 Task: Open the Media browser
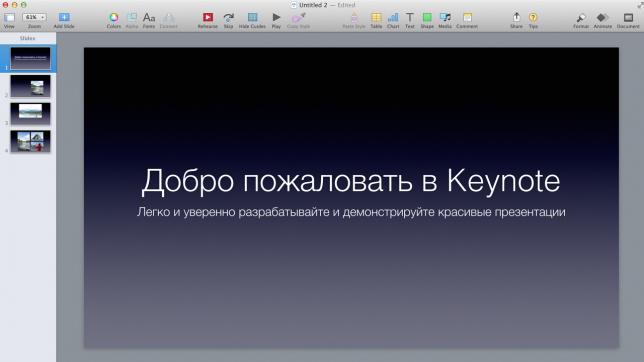pyautogui.click(x=445, y=17)
